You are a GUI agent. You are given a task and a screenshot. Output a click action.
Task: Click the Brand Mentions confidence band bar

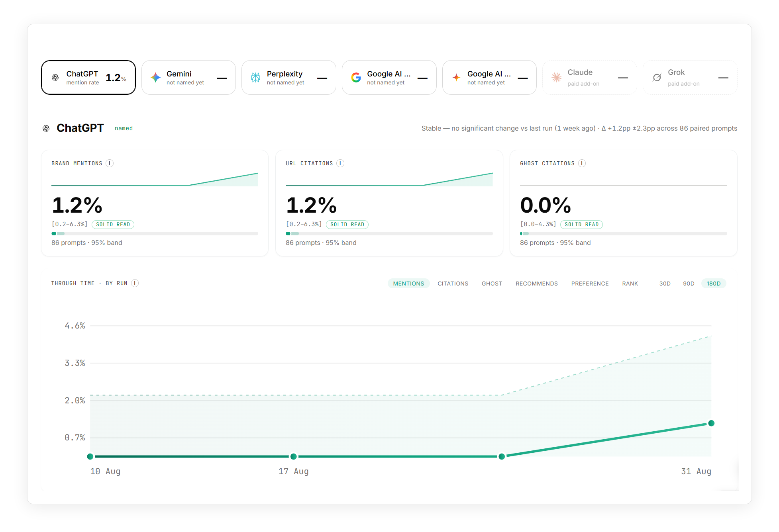pos(155,233)
